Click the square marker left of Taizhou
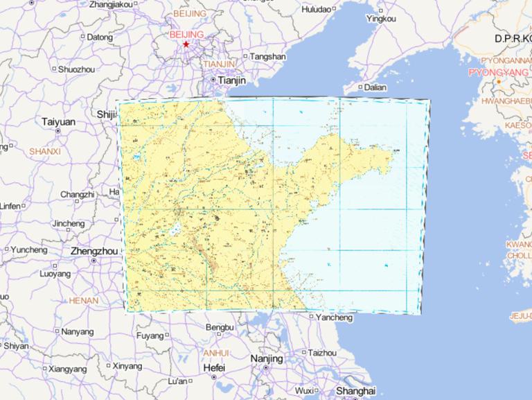Viewport: 532px width, 400px height. (x=304, y=352)
